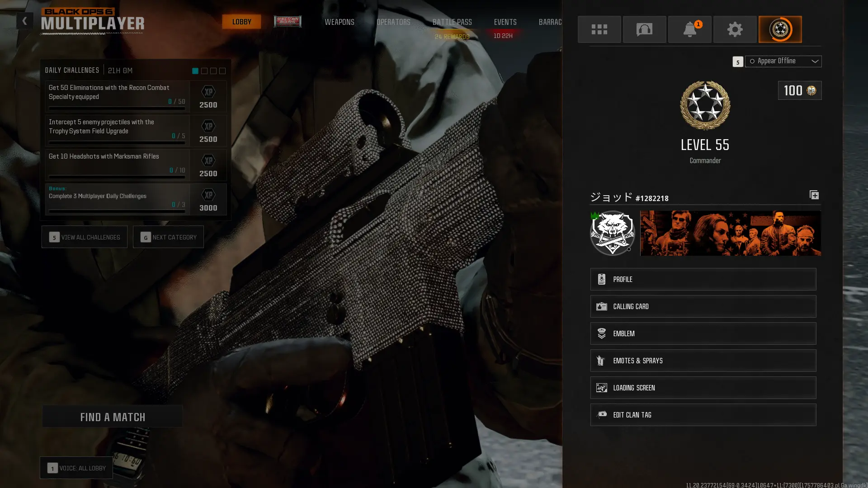Click the orange calling card banner thumbnail

click(730, 233)
